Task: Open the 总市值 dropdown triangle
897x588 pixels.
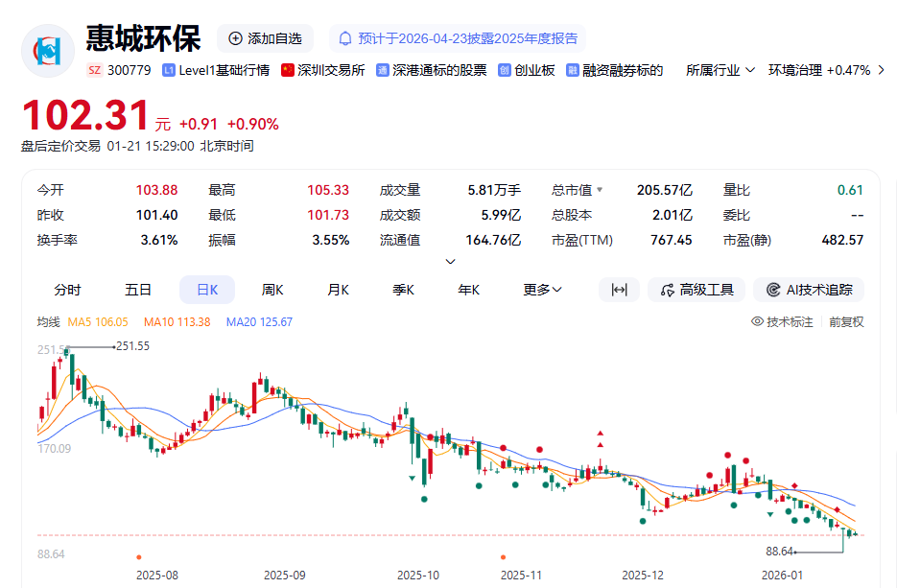Action: (x=600, y=190)
